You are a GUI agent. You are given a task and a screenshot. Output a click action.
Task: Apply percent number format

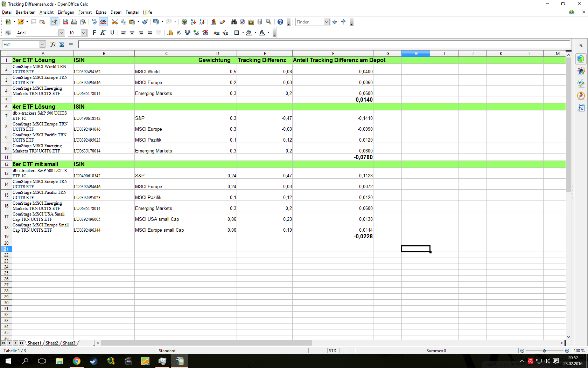pos(178,33)
